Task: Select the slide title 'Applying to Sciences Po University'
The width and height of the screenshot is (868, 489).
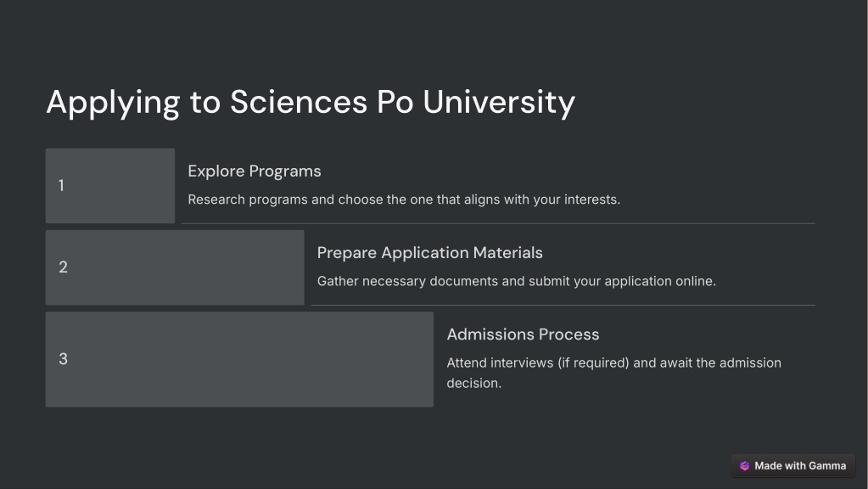Action: click(x=311, y=103)
